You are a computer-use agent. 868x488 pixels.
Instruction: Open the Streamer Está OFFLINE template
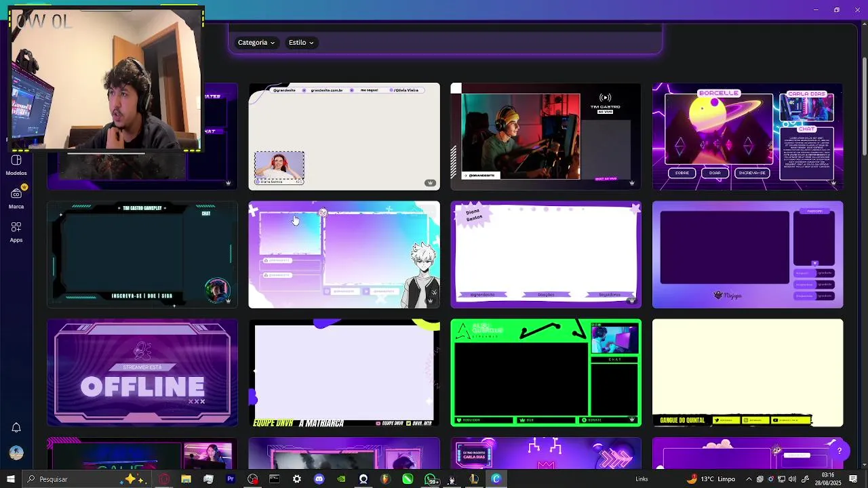(142, 373)
